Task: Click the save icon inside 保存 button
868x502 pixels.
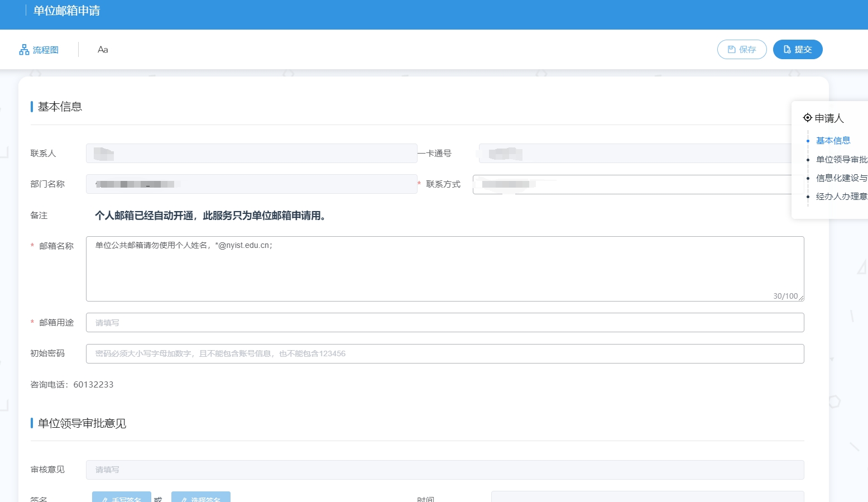Action: (x=731, y=50)
